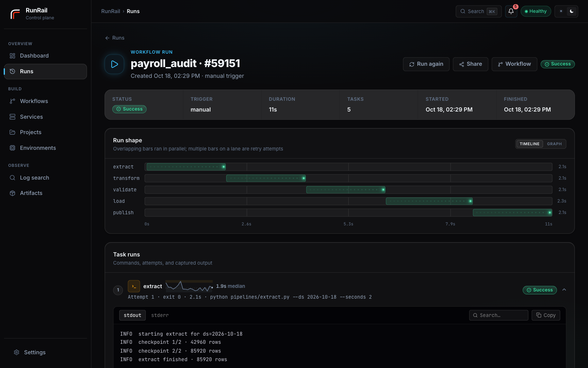Click the transform timeline bar
588x368 pixels.
point(266,178)
